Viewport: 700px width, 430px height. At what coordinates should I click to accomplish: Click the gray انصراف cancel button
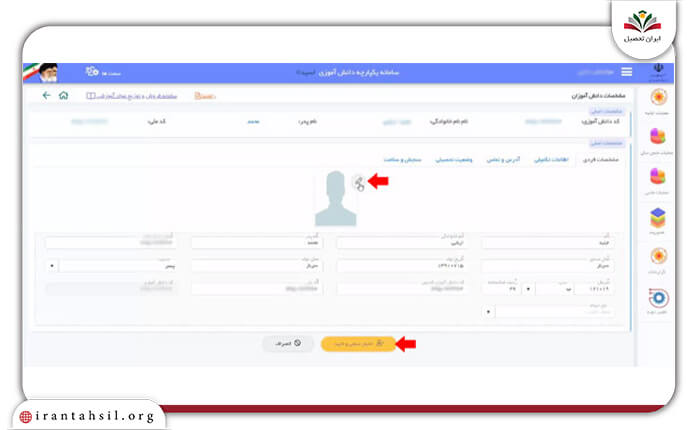(x=288, y=343)
